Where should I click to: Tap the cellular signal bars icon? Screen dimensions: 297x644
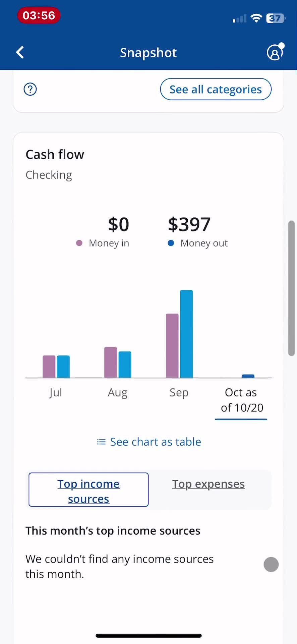click(x=239, y=19)
